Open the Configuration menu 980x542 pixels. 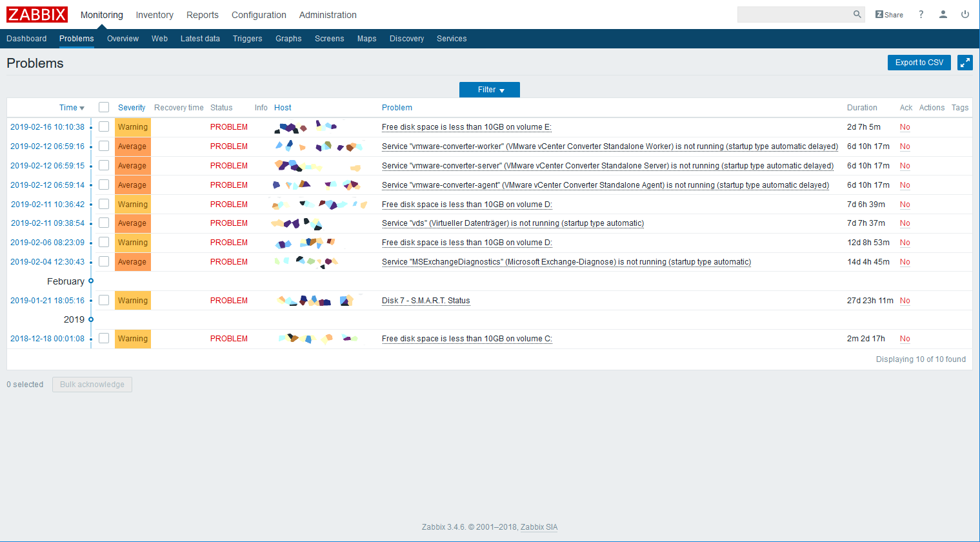pos(259,15)
